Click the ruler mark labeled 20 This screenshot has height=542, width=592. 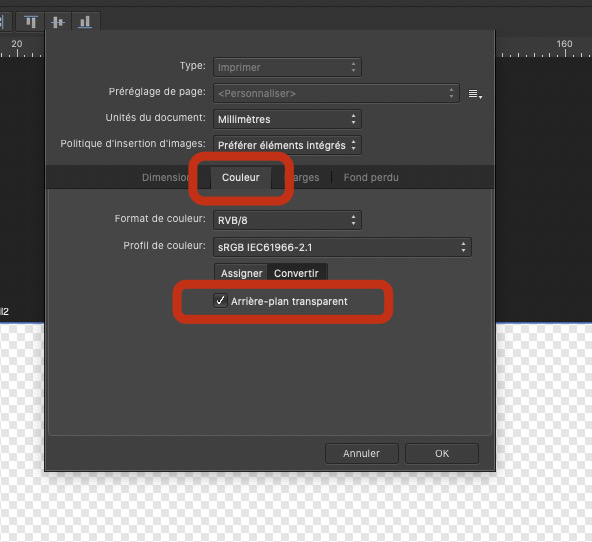(17, 44)
